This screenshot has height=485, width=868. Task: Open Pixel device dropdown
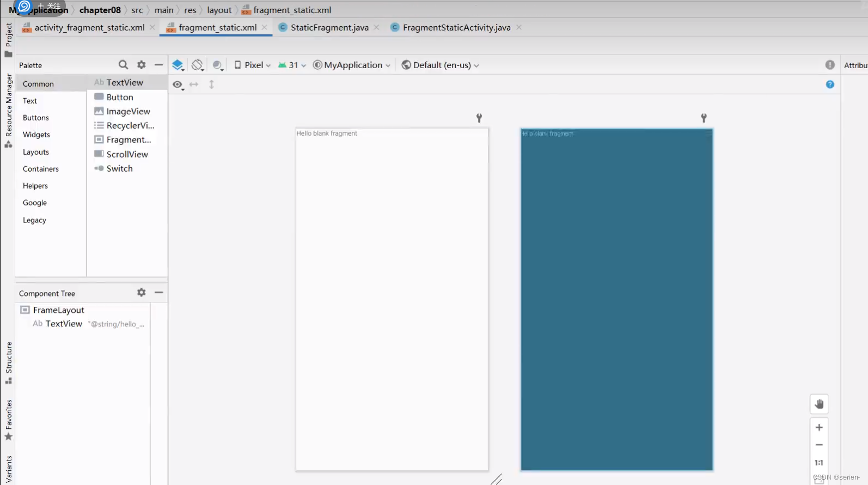coord(252,65)
